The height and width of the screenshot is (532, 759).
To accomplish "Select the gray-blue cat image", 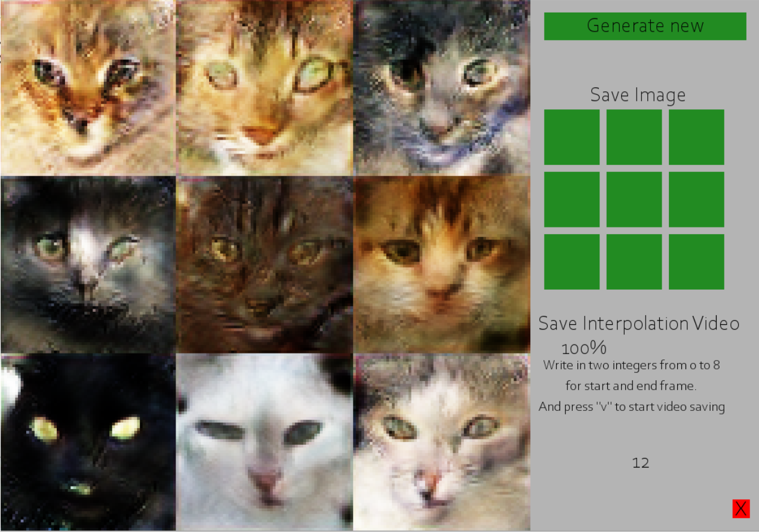I will tap(441, 88).
